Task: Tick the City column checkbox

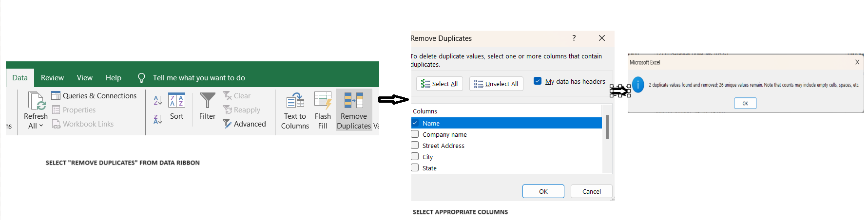Action: [x=415, y=157]
